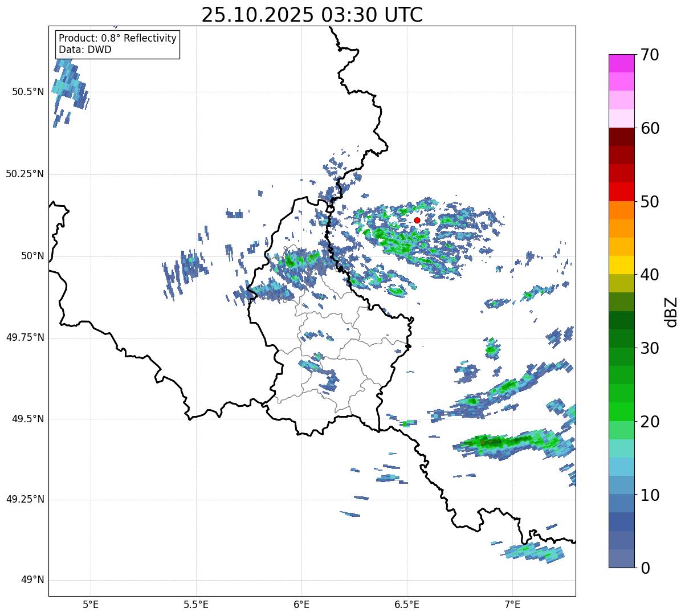Click the longitude label "5.5°E"
685x616 pixels.
[196, 605]
